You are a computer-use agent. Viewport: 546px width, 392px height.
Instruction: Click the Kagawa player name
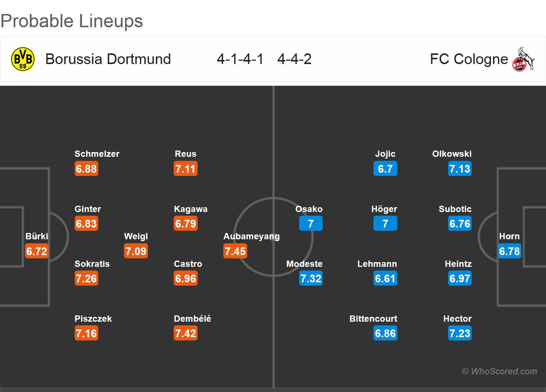pyautogui.click(x=191, y=209)
